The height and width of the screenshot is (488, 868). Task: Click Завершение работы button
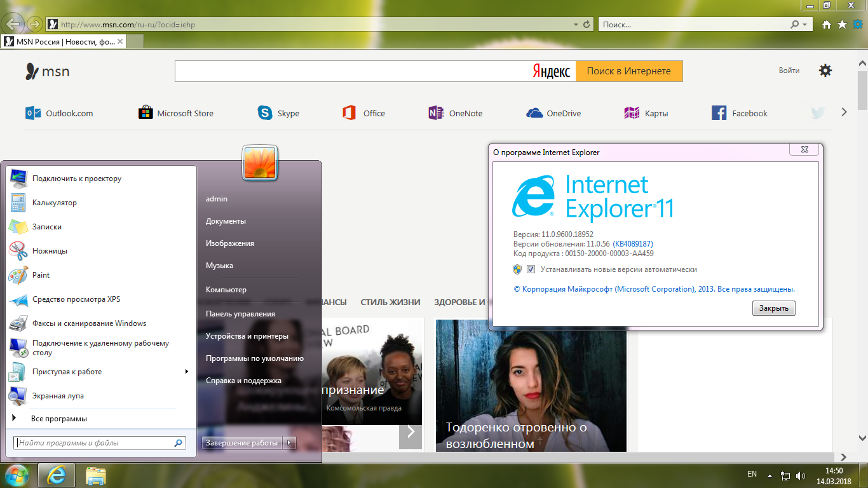(242, 443)
